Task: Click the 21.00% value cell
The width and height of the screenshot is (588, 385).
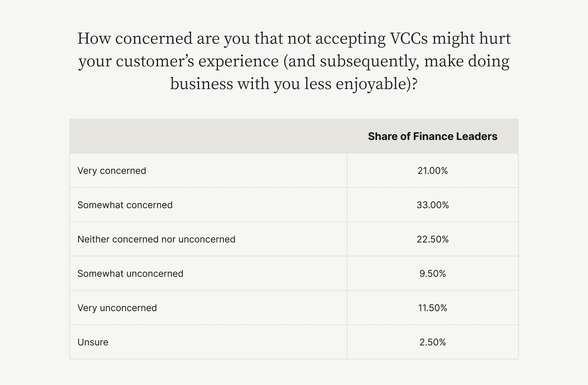Action: tap(432, 171)
